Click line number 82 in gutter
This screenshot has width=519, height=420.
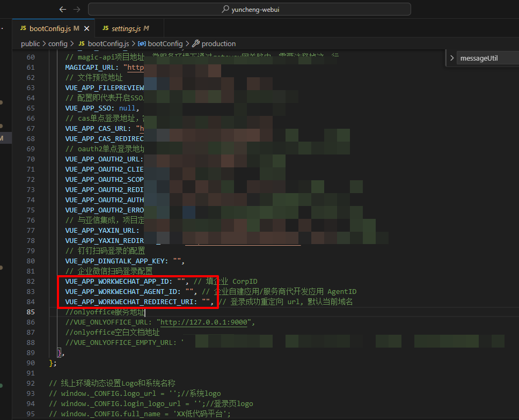point(31,282)
